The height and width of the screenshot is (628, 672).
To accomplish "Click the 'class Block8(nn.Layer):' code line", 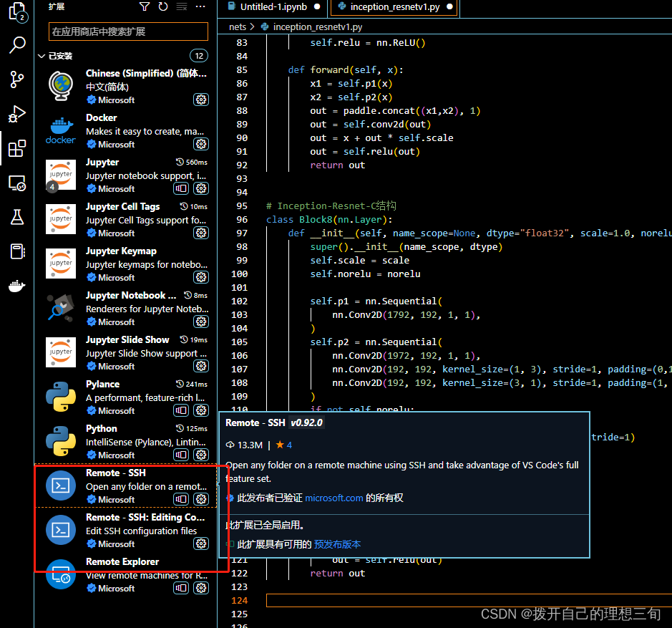I will 329,220.
